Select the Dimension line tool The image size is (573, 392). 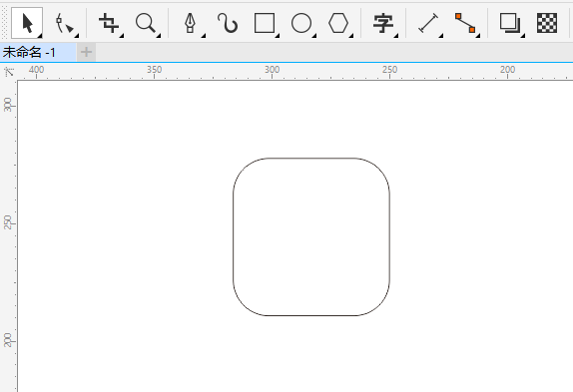[428, 24]
